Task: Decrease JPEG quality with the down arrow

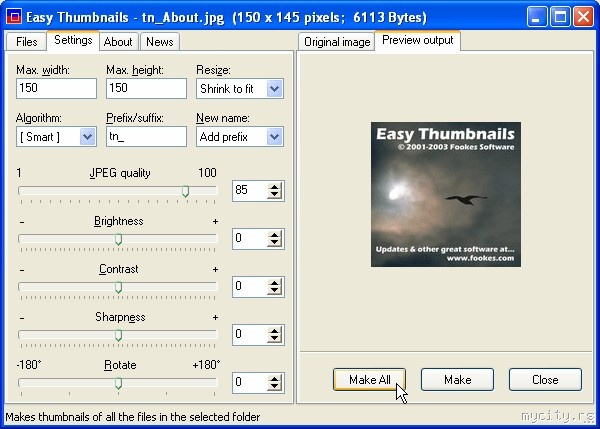Action: (274, 195)
